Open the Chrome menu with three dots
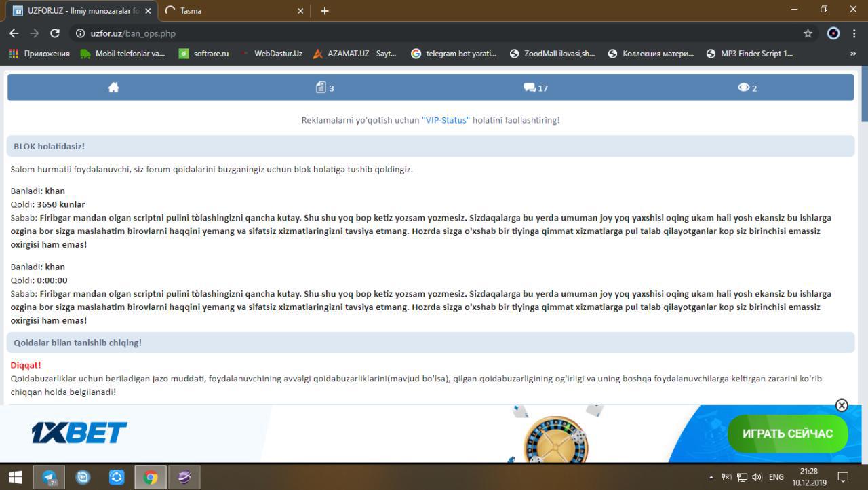 click(x=854, y=33)
